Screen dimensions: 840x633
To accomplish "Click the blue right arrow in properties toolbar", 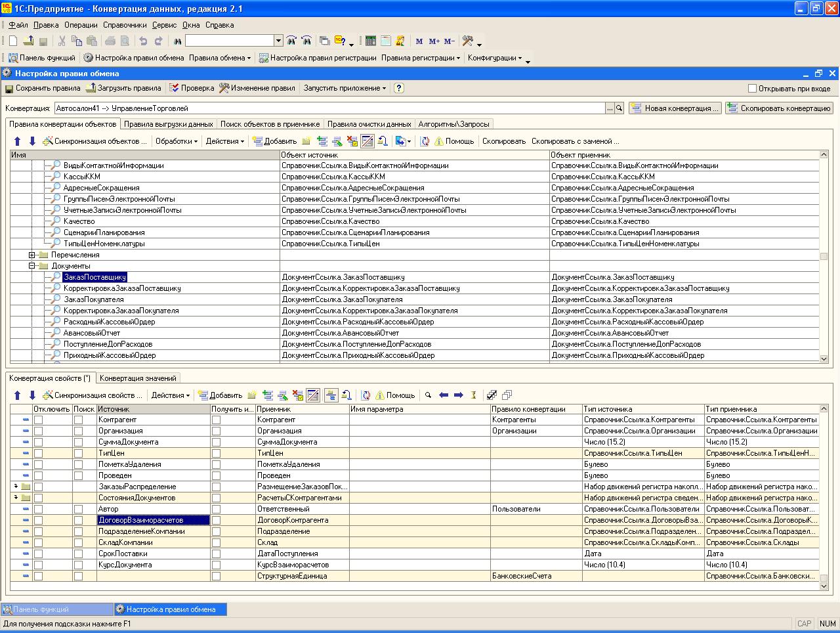I will click(x=459, y=395).
